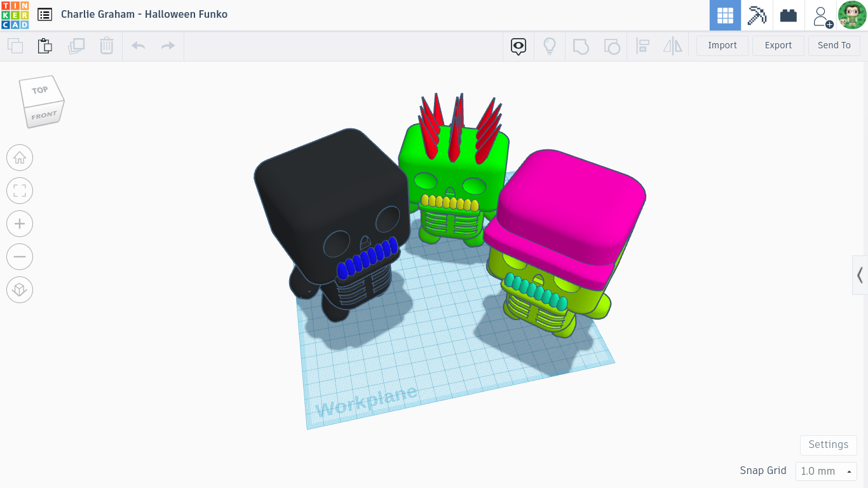
Task: Zoom out with minus button
Action: [x=20, y=257]
